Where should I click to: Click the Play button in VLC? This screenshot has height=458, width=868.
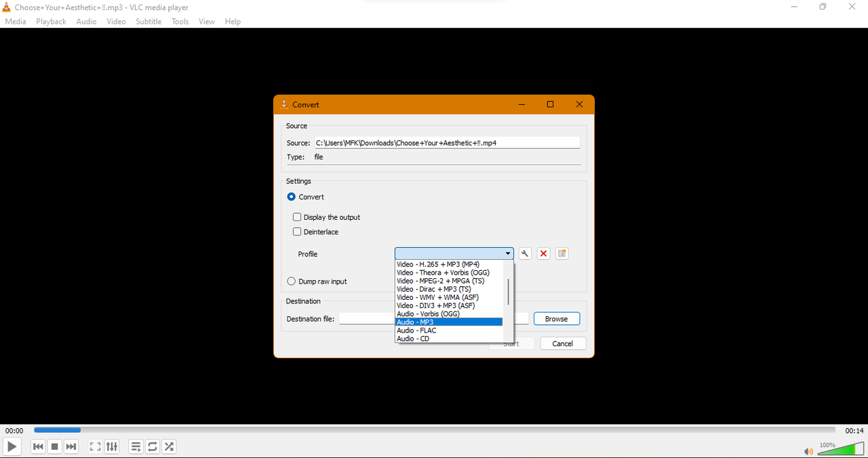[x=12, y=446]
